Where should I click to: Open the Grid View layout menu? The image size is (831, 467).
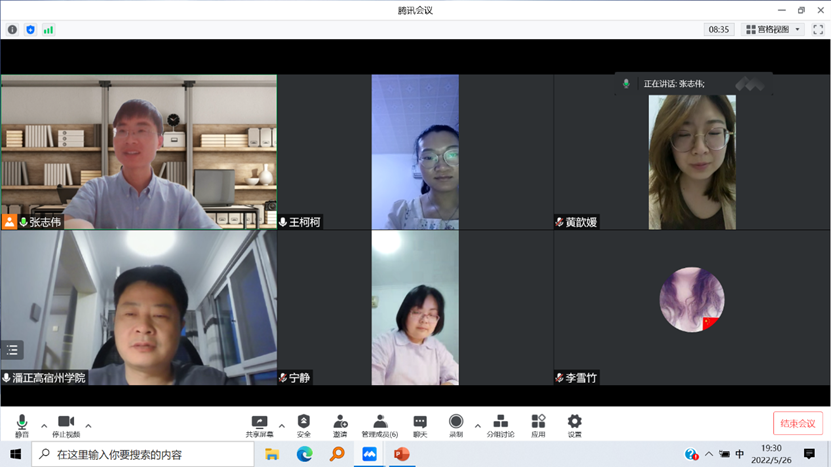tap(773, 30)
